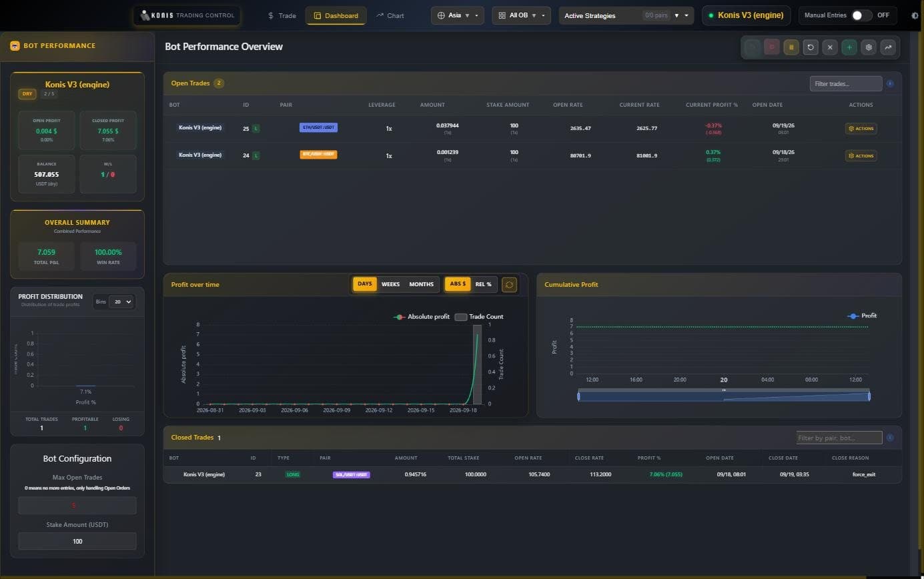
Task: Click the LONG type badge in closed trades
Action: [x=292, y=474]
